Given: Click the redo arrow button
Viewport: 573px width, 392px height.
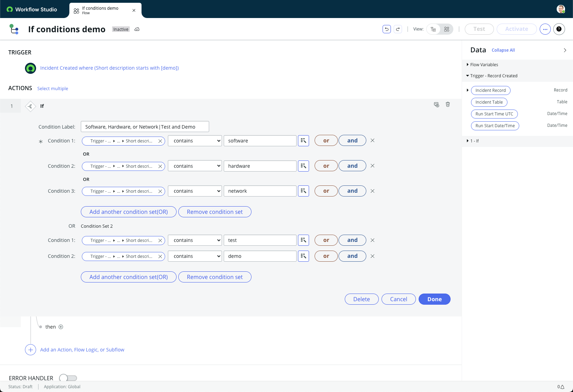Looking at the screenshot, I should tap(398, 29).
